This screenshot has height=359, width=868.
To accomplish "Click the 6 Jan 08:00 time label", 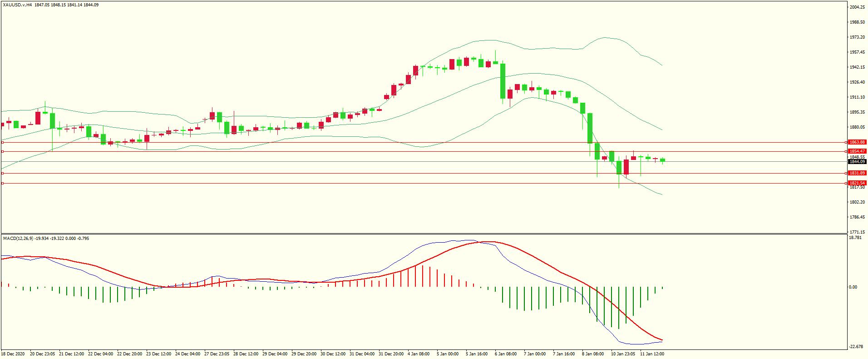I will 505,354.
